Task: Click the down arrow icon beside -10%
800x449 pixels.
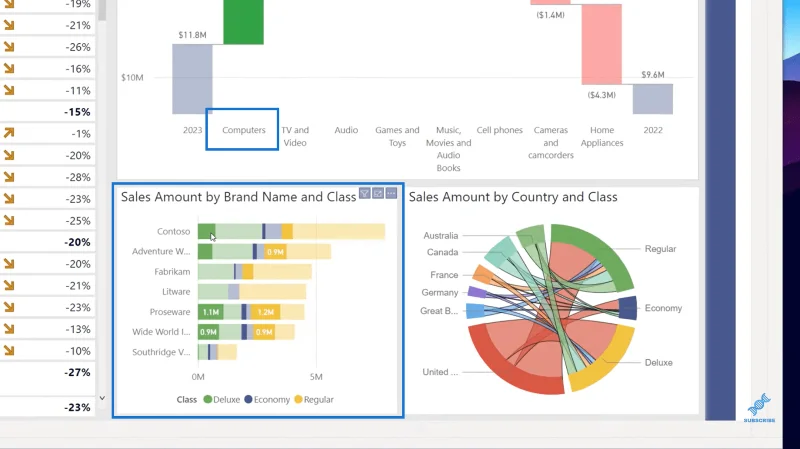Action: point(9,351)
